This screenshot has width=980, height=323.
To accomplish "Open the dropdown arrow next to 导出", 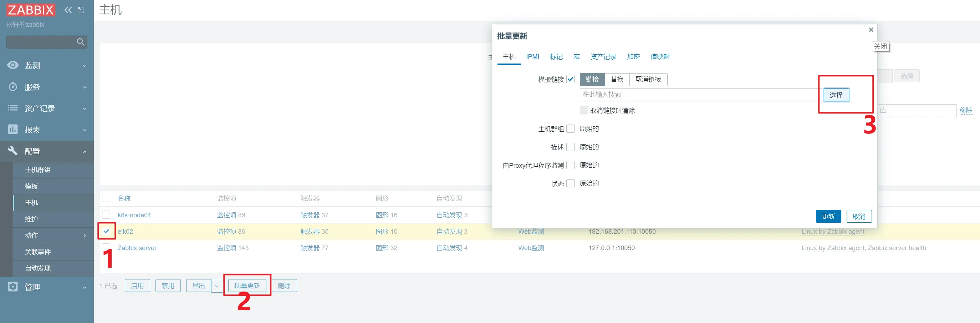I will tap(217, 286).
